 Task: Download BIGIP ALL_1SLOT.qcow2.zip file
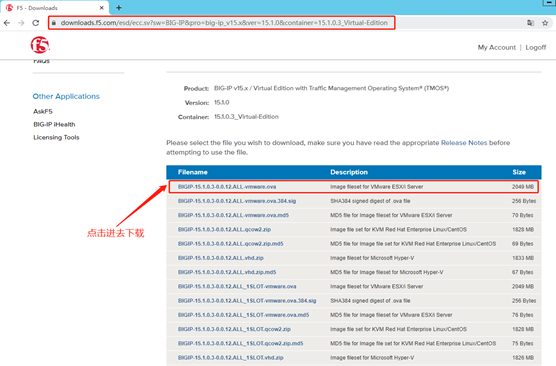(234, 329)
